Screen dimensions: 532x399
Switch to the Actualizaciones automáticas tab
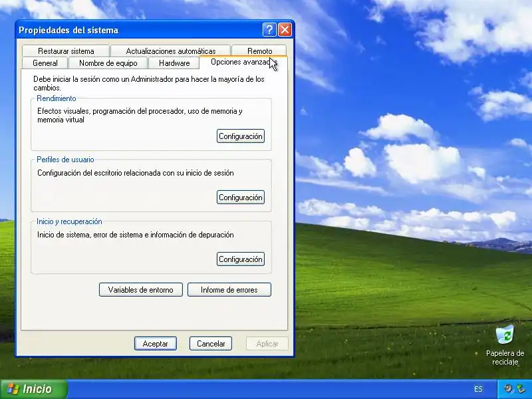(x=171, y=51)
